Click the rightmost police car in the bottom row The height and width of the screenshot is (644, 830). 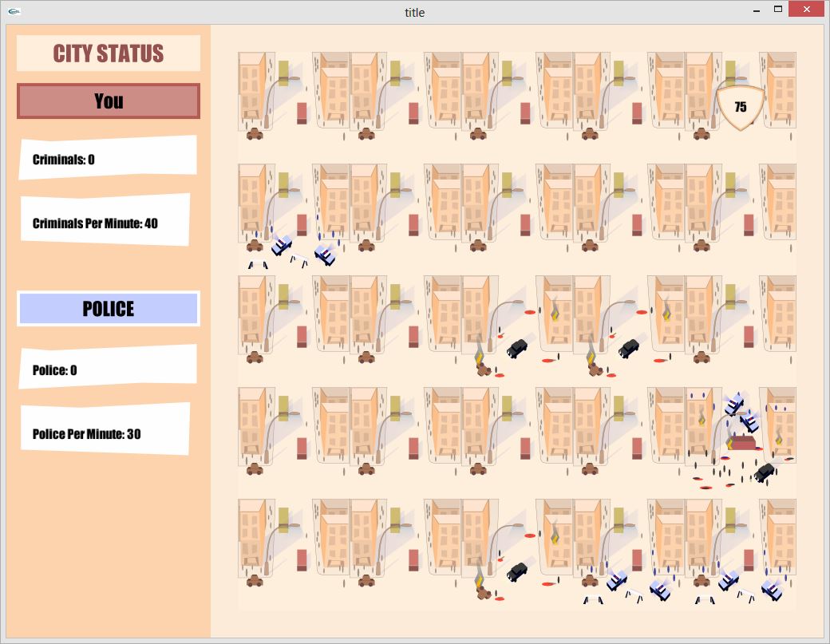point(773,589)
